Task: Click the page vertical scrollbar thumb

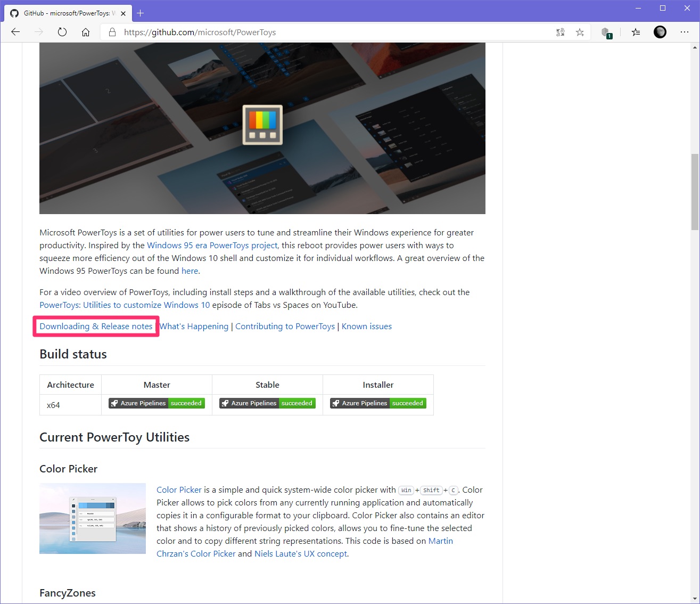Action: 695,192
